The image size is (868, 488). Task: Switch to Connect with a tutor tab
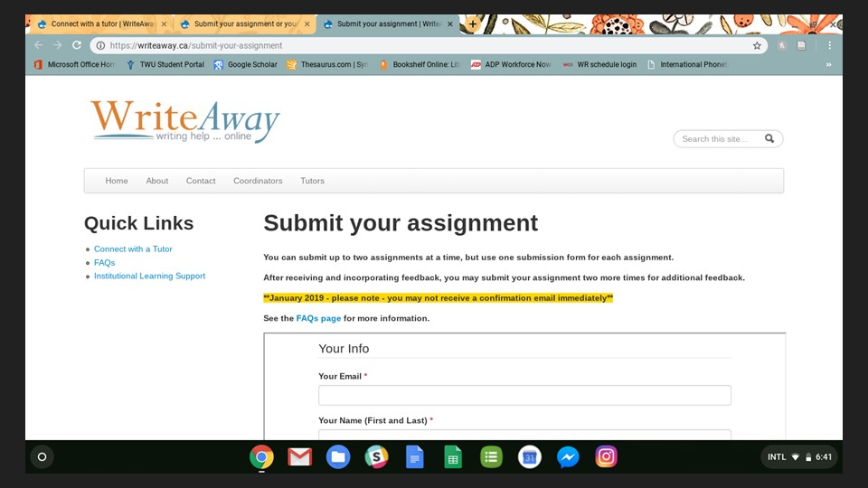(102, 23)
